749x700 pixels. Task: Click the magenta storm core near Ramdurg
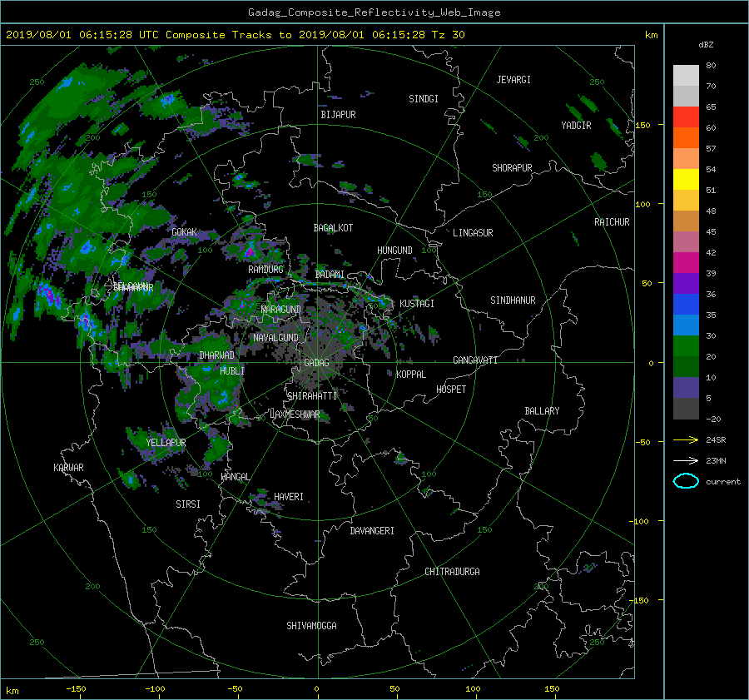(250, 251)
